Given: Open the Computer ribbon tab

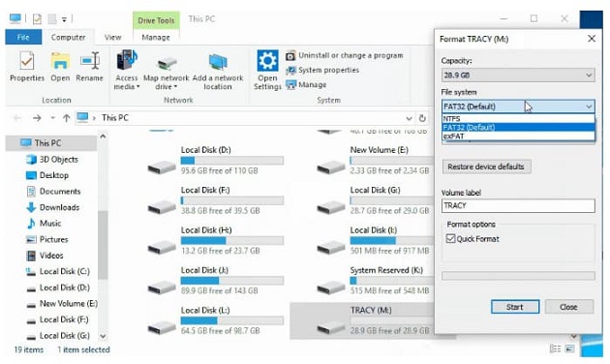Looking at the screenshot, I should [x=68, y=38].
